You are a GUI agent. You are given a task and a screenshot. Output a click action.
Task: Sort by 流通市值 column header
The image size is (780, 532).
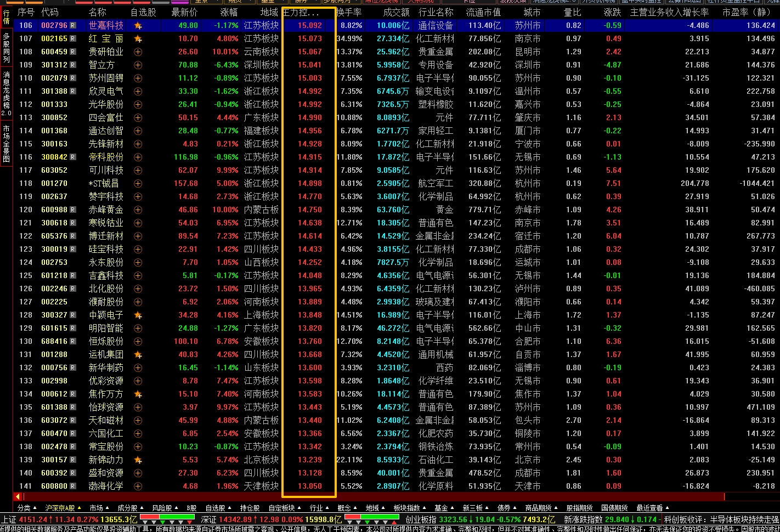coord(483,12)
